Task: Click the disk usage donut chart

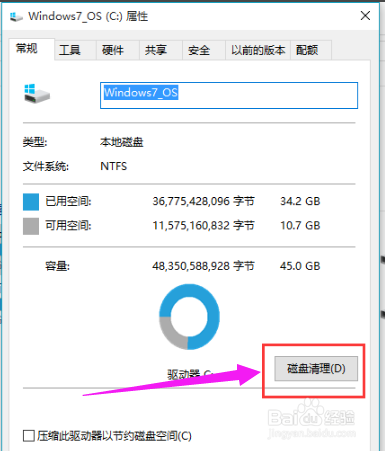Action: pyautogui.click(x=189, y=317)
